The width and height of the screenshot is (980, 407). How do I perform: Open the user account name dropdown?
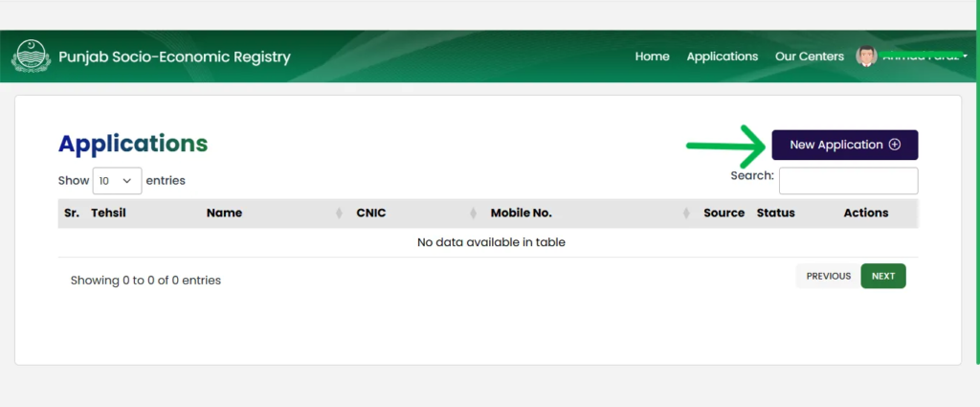(x=924, y=57)
